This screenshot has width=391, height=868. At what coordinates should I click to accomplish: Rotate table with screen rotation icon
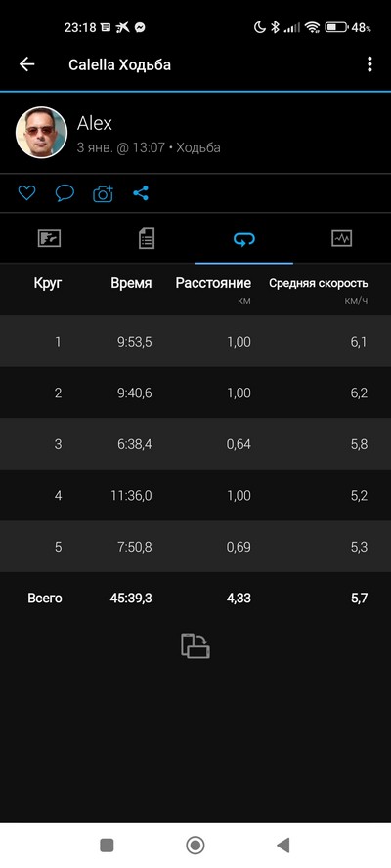(195, 645)
